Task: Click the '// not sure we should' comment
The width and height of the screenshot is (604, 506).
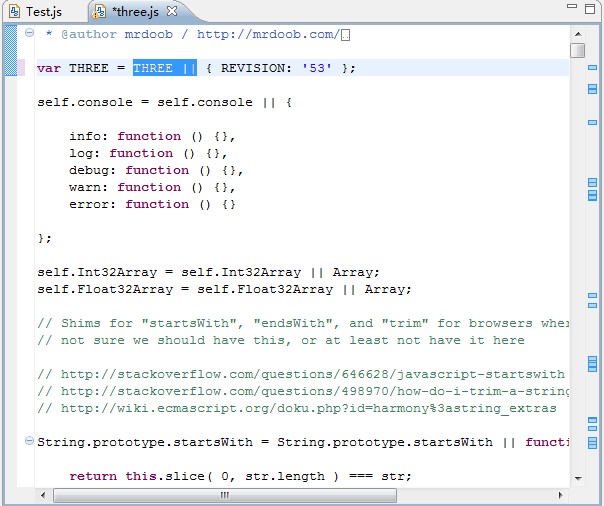Action: pyautogui.click(x=281, y=340)
